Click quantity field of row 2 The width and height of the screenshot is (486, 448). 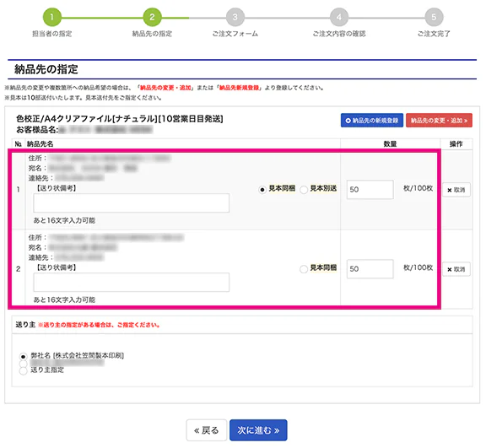click(370, 268)
